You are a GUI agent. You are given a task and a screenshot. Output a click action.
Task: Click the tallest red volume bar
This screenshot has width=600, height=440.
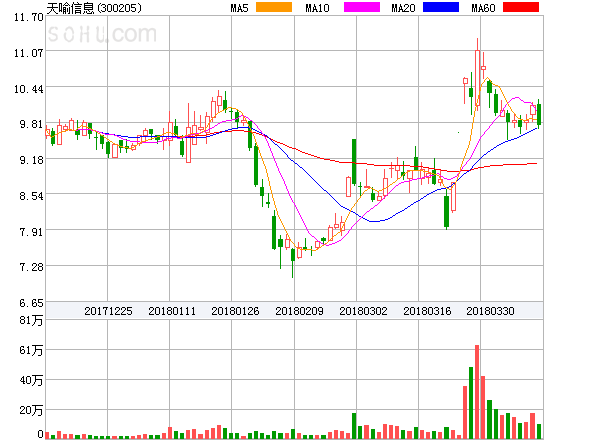point(477,391)
